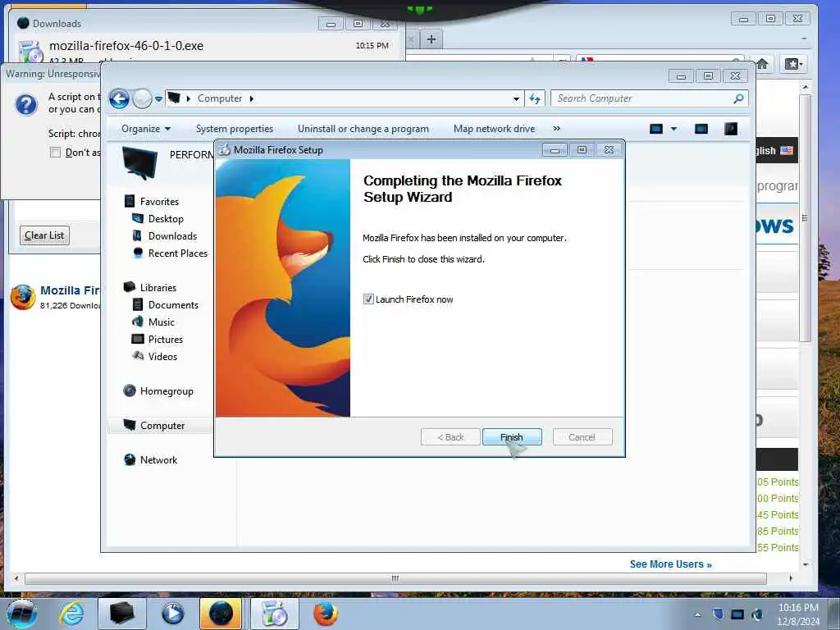Show hidden tray icons arrow
This screenshot has width=840, height=630.
[x=697, y=614]
